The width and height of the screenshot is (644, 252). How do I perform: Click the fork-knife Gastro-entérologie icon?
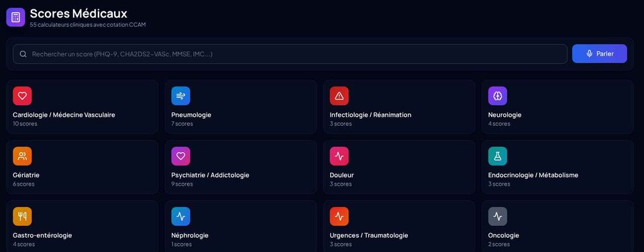coord(22,216)
